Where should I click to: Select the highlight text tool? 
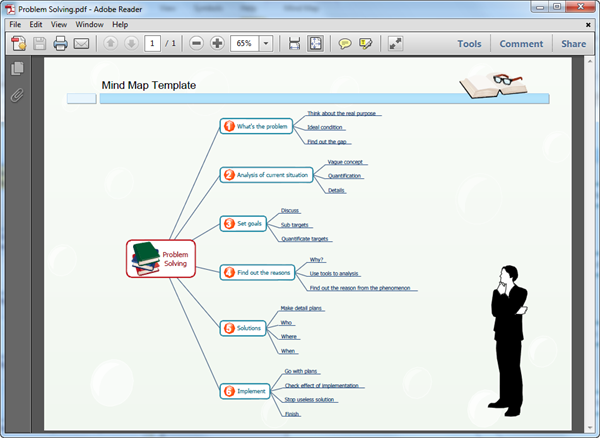(365, 44)
